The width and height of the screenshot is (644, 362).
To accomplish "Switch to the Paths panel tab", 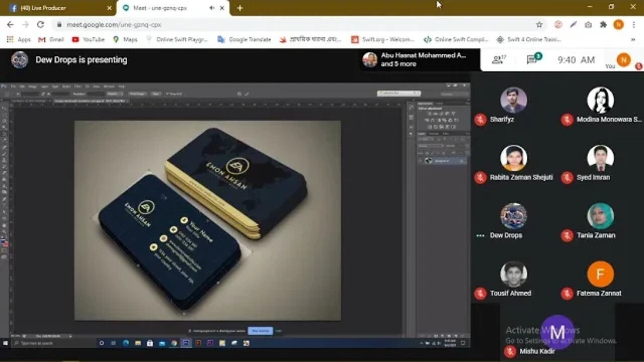I will [x=445, y=134].
